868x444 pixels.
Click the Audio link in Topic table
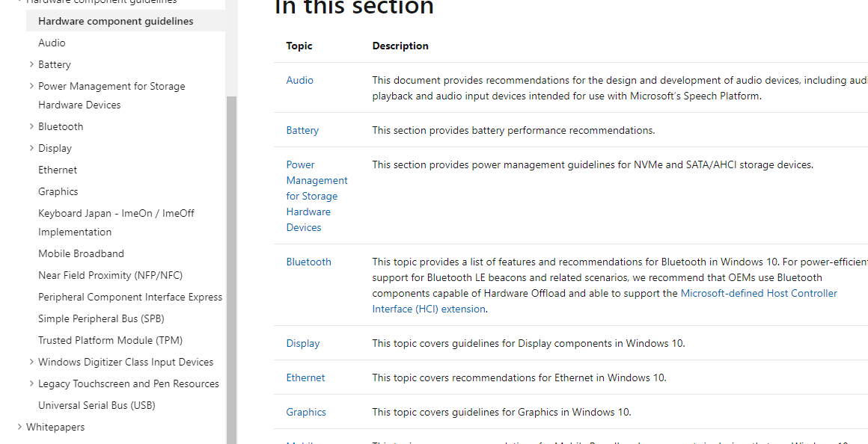(x=299, y=80)
